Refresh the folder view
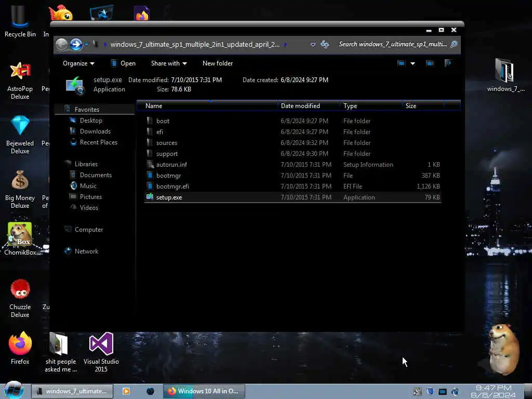The width and height of the screenshot is (532, 399). tap(325, 45)
